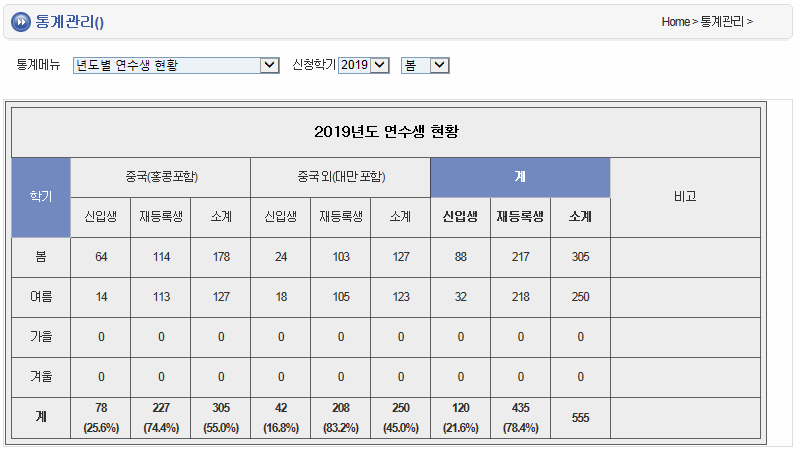Click the 가을 row label

[x=41, y=337]
